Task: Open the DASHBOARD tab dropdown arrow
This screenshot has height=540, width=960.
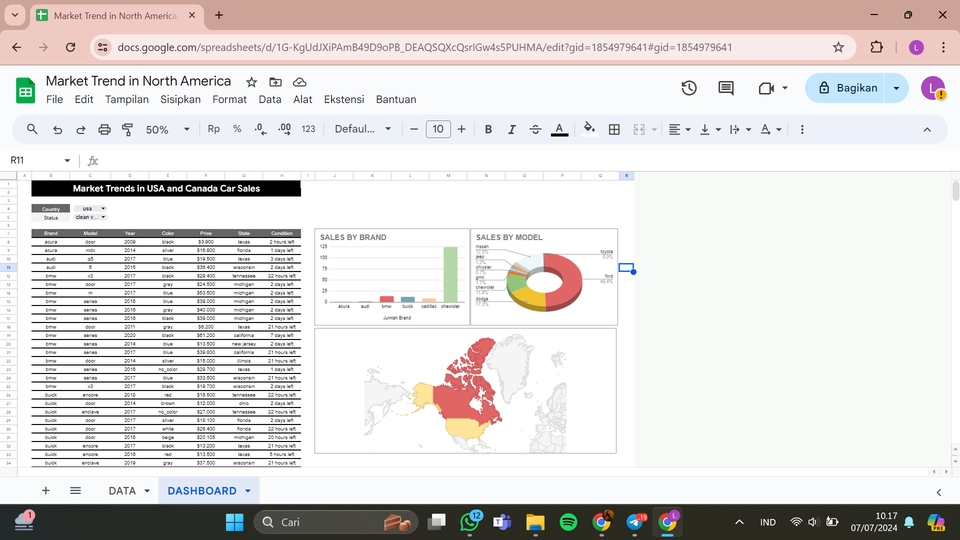Action: tap(248, 491)
